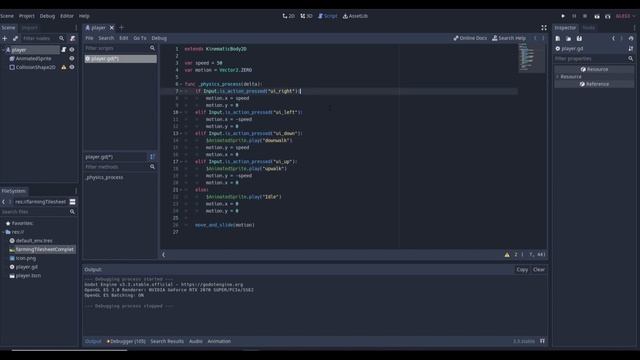The image size is (640, 360).
Task: Open the Help menu
Action: coord(84,16)
